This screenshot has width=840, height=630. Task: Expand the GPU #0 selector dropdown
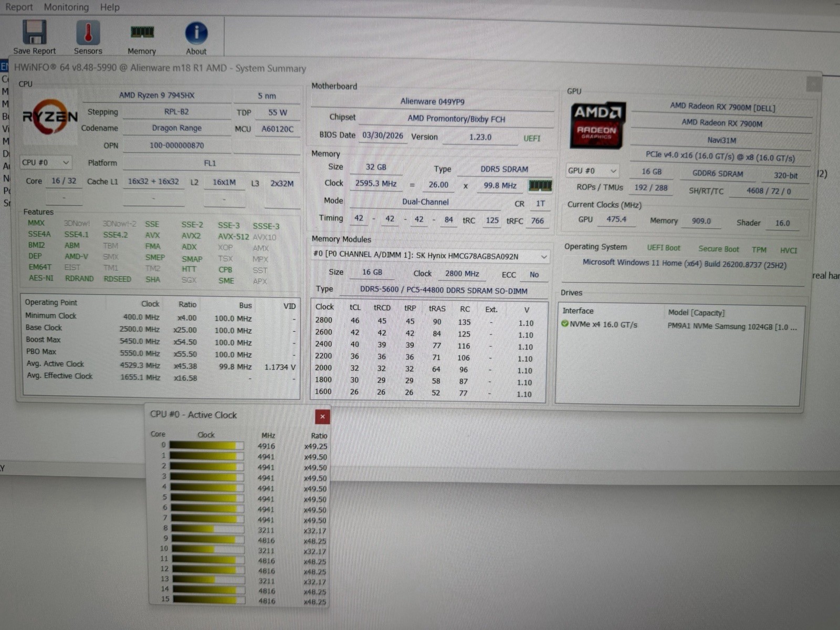click(592, 171)
